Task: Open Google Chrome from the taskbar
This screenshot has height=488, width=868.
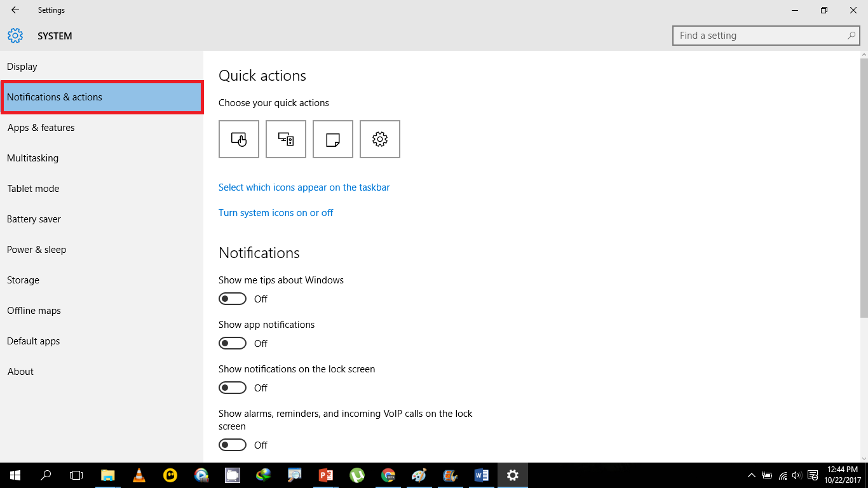Action: [388, 475]
